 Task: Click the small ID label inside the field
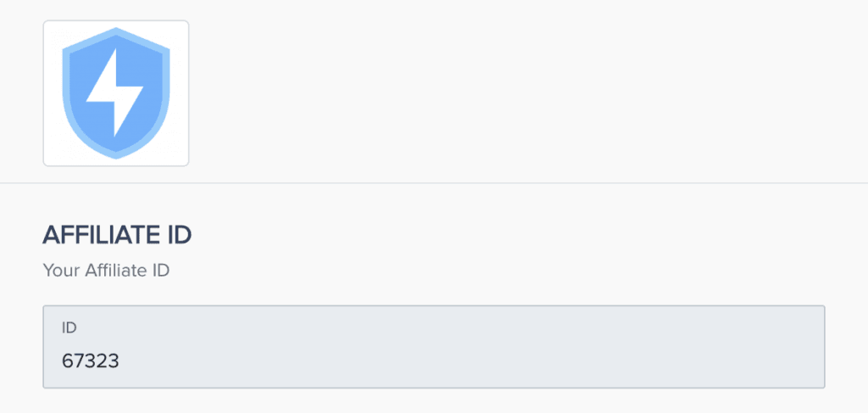70,328
